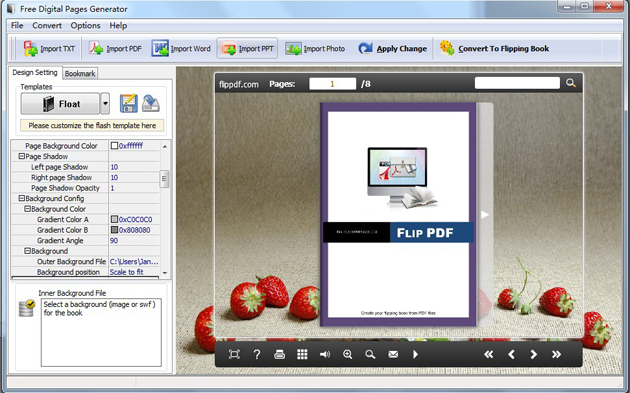
Task: Click the zoom in icon
Action: 348,354
